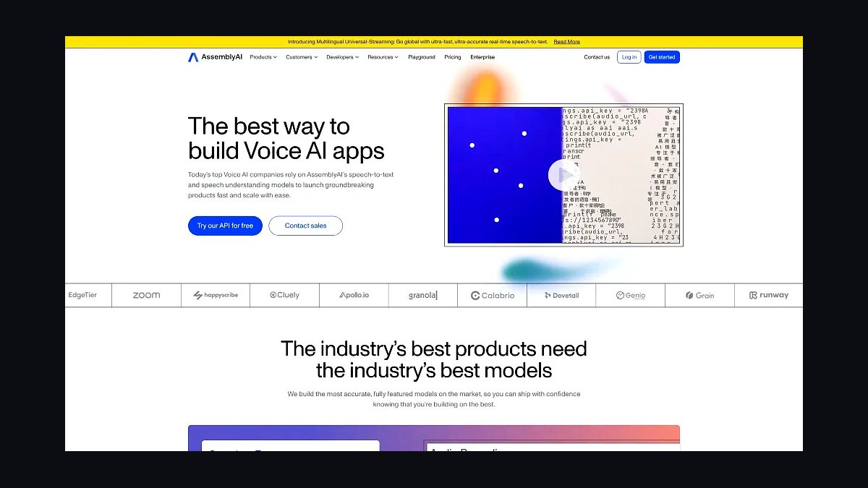This screenshot has width=868, height=488.
Task: Click the happyscribe customer logo
Action: click(x=216, y=295)
